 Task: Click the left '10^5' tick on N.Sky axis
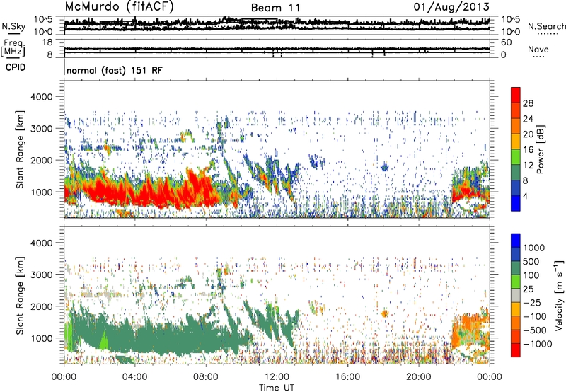(x=42, y=19)
